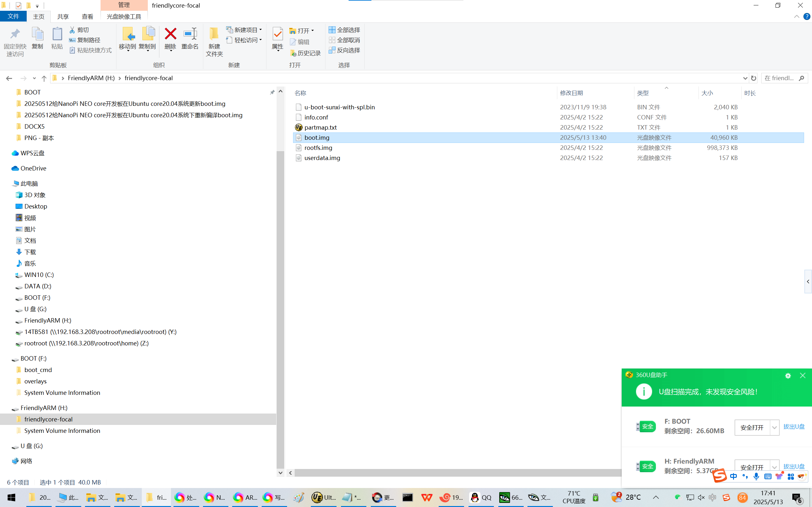Click the New folder icon

(x=214, y=34)
